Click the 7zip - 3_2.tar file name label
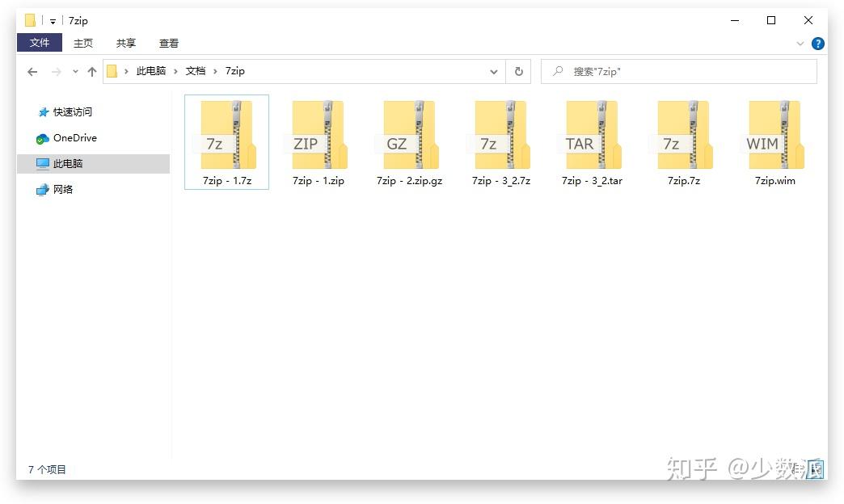 (592, 181)
